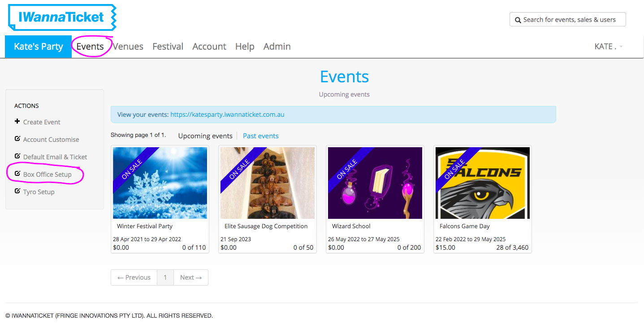Click the Winter Festival Party title
This screenshot has height=328, width=644.
tap(145, 226)
